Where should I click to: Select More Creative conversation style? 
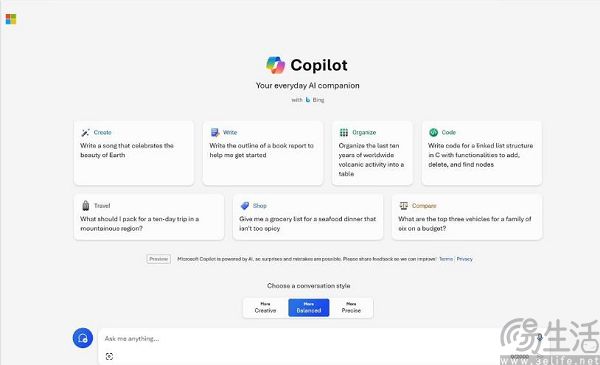[x=265, y=308]
